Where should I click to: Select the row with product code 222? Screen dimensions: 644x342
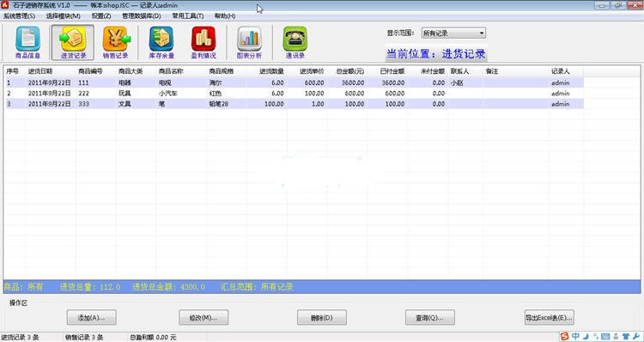click(x=294, y=94)
